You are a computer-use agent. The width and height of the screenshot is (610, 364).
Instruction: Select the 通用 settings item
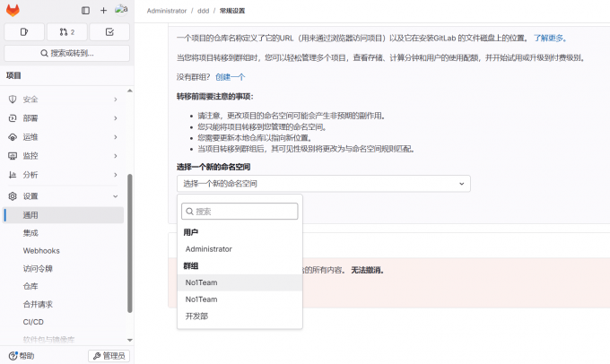point(64,215)
